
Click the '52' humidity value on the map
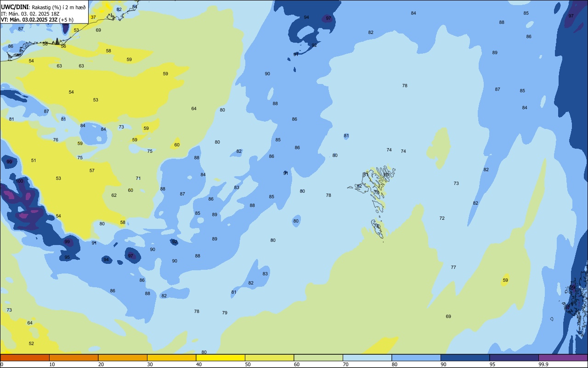(x=31, y=344)
